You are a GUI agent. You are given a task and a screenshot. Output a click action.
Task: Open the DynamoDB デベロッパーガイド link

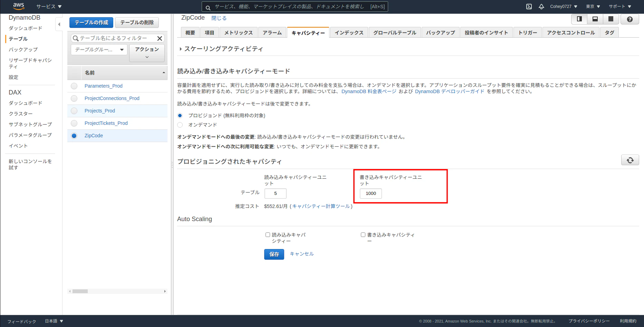[450, 91]
